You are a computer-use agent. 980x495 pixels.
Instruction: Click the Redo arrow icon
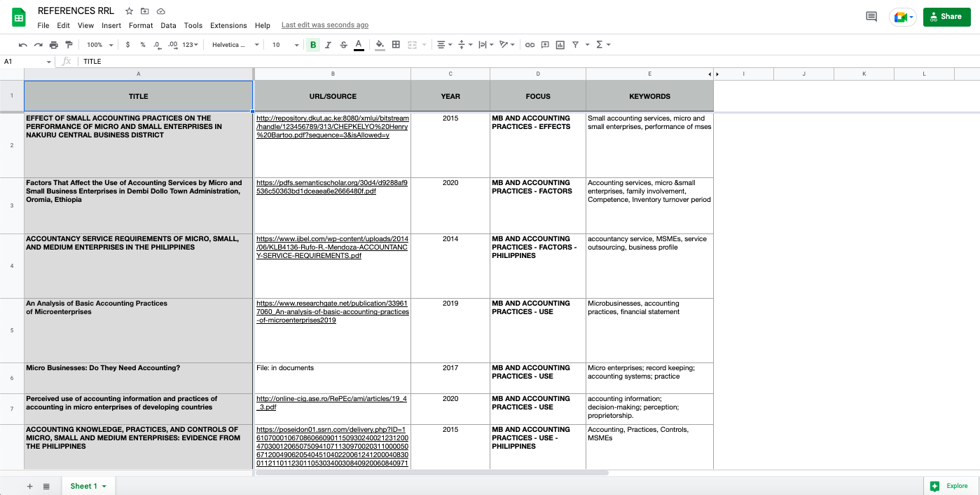coord(39,45)
